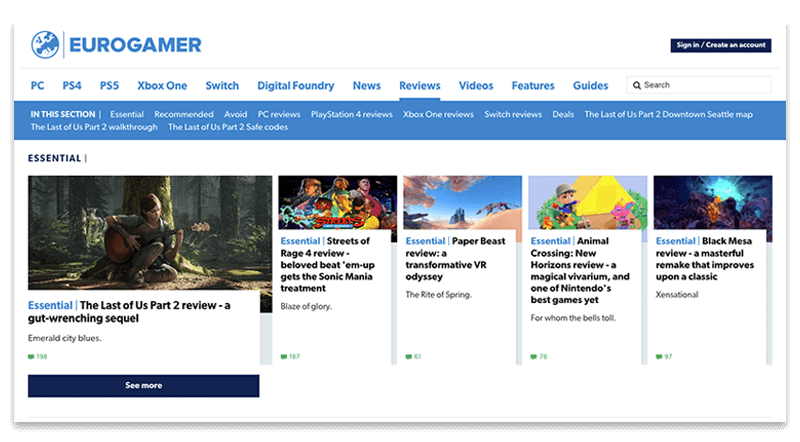This screenshot has height=442, width=800.
Task: Open comments count 187 on Streets of Rage review
Action: point(290,357)
